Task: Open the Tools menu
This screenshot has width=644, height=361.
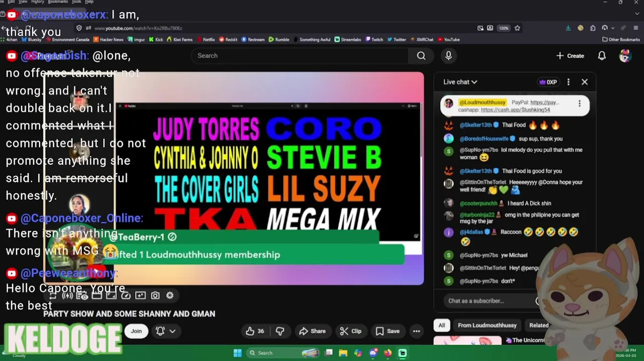Action: 76,2
